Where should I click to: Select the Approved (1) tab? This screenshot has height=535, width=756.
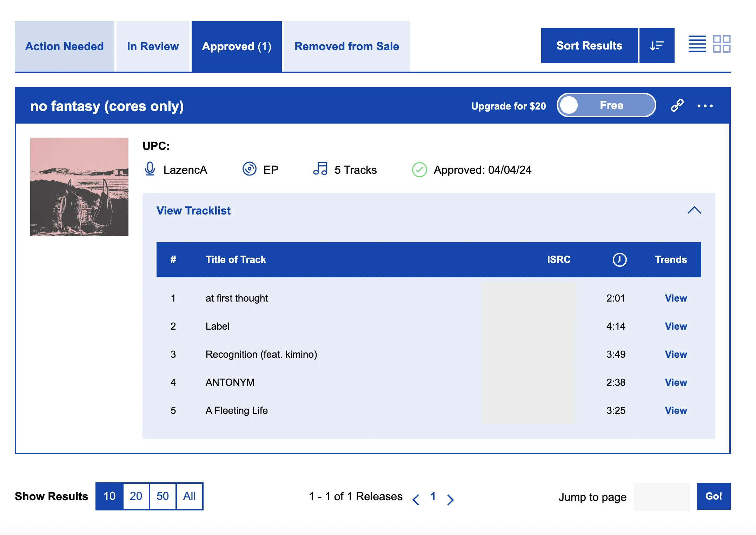[x=237, y=46]
